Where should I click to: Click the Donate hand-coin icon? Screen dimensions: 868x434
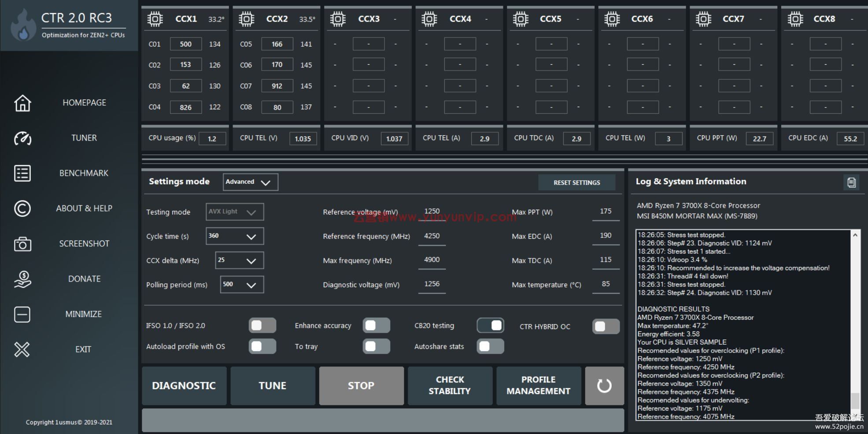(x=22, y=279)
